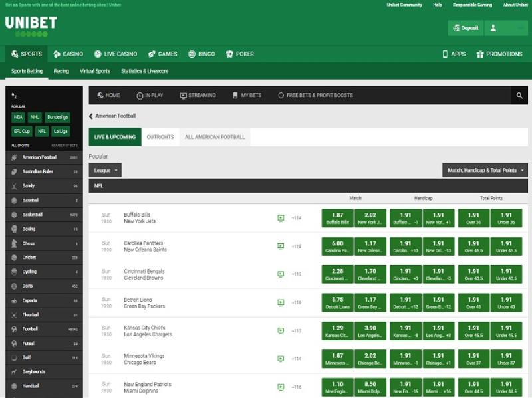Image resolution: width=532 pixels, height=398 pixels.
Task: Select Buffalo Bills 1.87 match odds
Action: 337,218
